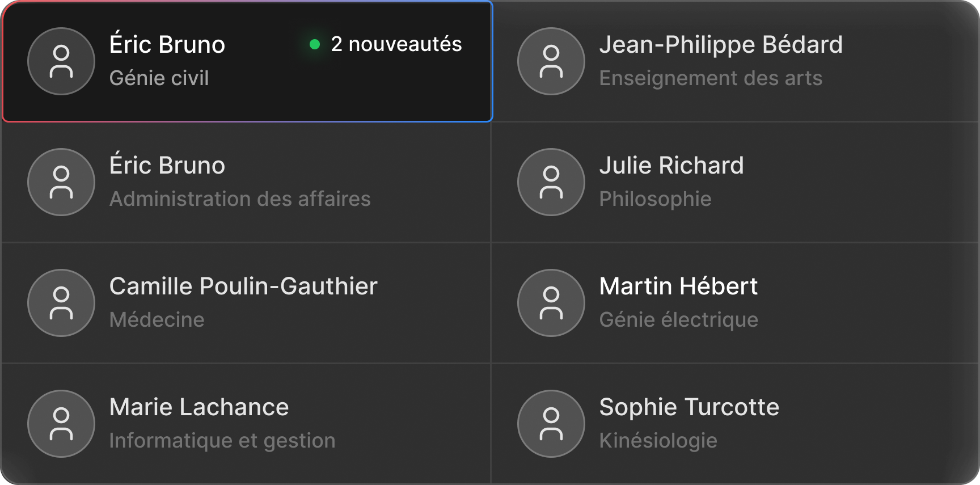This screenshot has height=485, width=980.
Task: Click Jean-Philippe Bédard's avatar icon
Action: pos(551,61)
